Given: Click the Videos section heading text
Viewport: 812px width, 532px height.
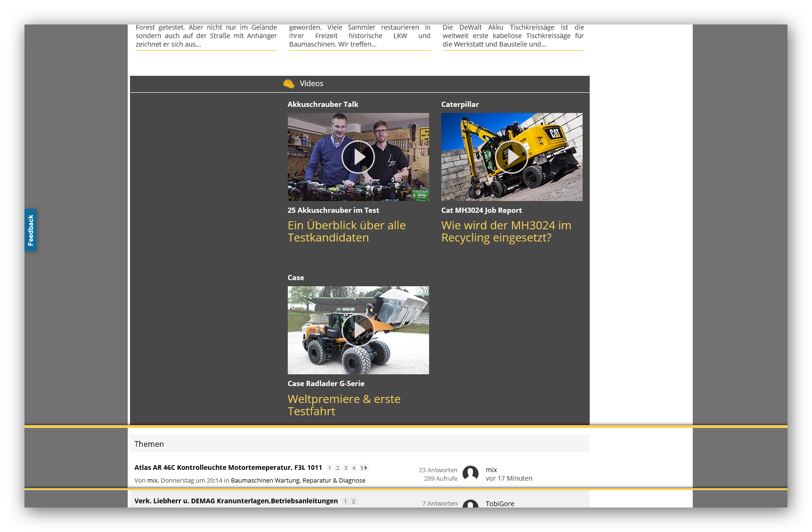Looking at the screenshot, I should pos(311,83).
